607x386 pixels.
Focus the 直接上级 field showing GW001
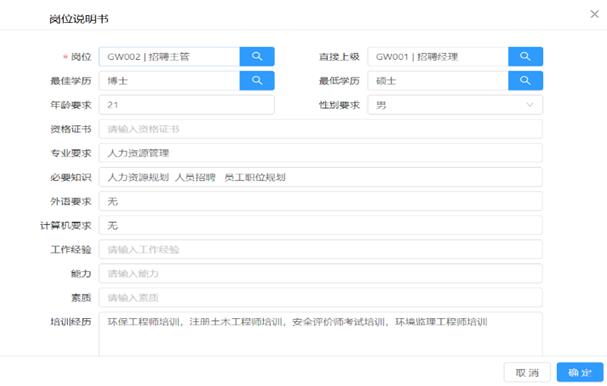pyautogui.click(x=438, y=57)
